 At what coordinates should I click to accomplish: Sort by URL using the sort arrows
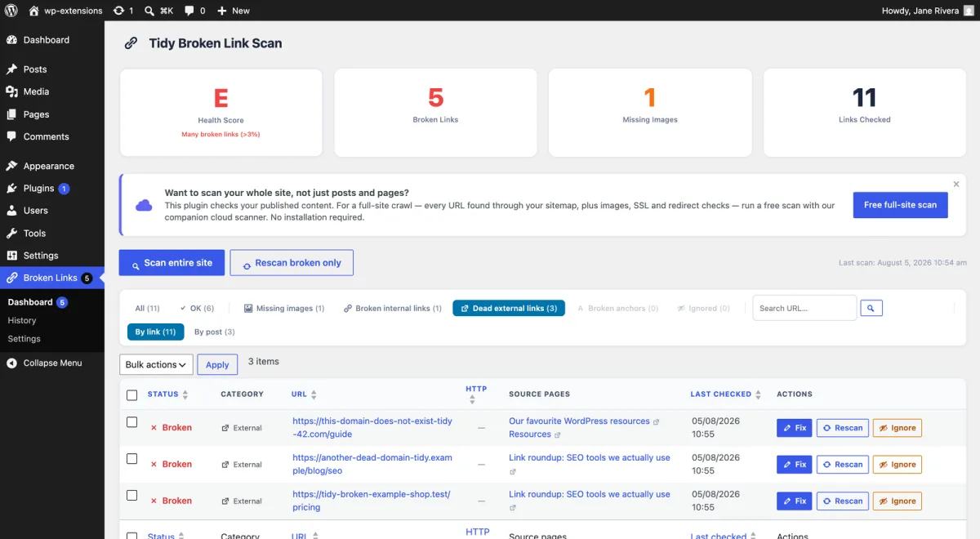(314, 394)
